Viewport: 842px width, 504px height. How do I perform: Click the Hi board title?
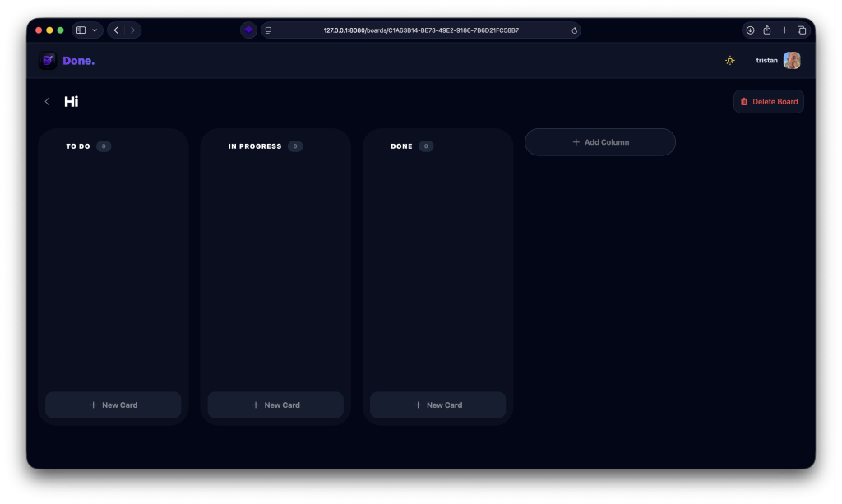(71, 101)
